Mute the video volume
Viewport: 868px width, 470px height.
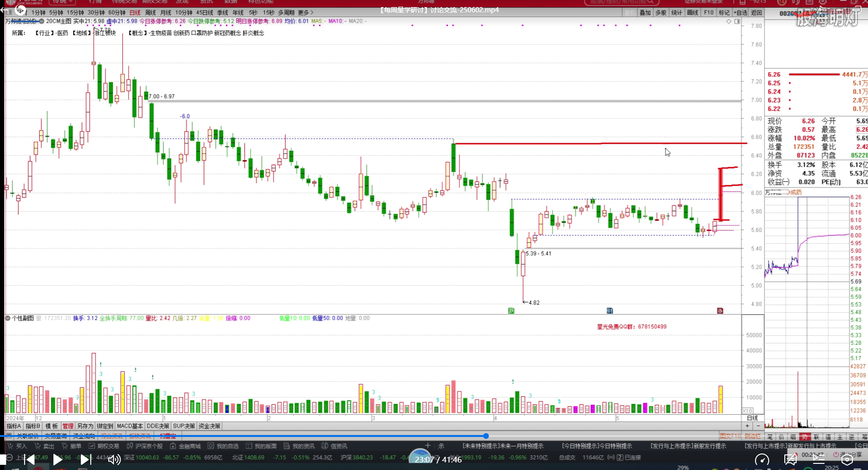click(x=113, y=460)
